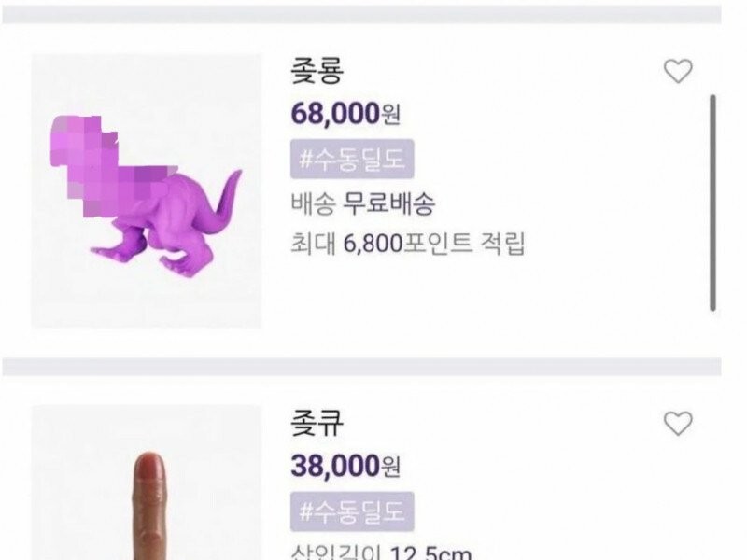Click the vertical scrollbar on the right

click(713, 201)
